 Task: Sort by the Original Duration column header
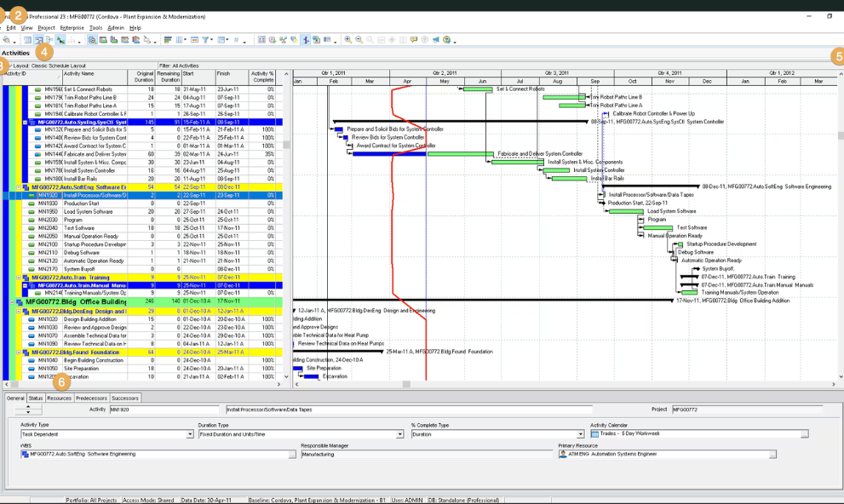click(x=141, y=77)
